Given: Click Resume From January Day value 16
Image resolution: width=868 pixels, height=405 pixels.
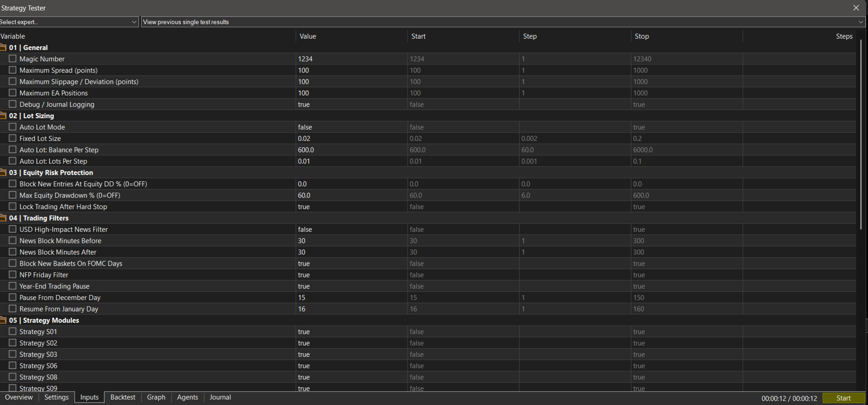Looking at the screenshot, I should 352,309.
